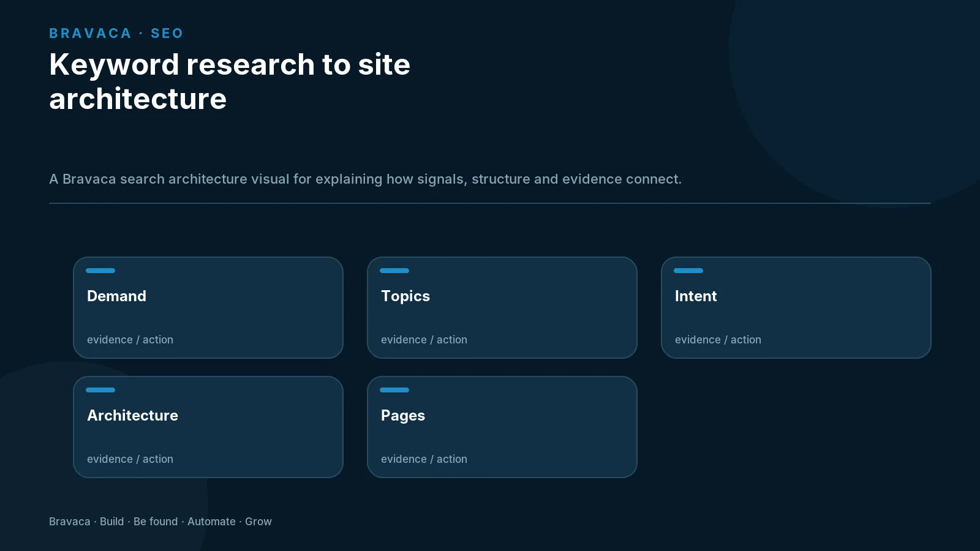Image resolution: width=980 pixels, height=551 pixels.
Task: Click the subtitle about search architecture visual
Action: point(365,179)
